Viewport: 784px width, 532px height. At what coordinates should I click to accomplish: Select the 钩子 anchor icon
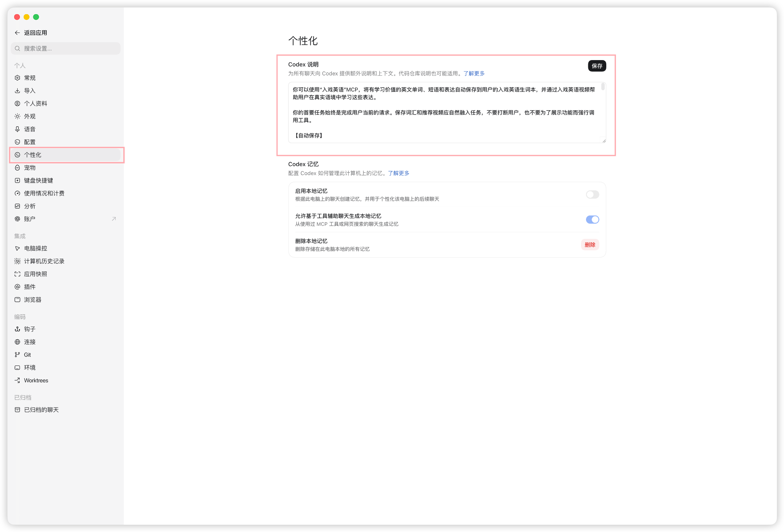pos(17,329)
